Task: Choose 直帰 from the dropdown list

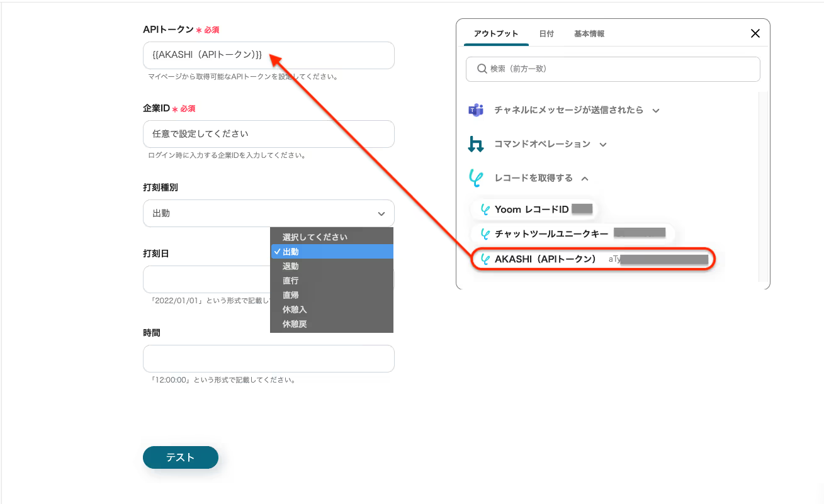Action: tap(332, 295)
